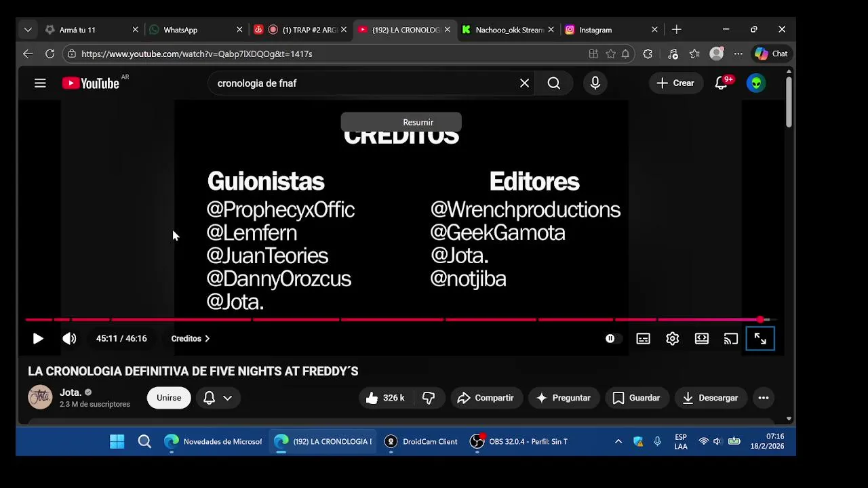
Task: Like the video with 326 k likes
Action: [x=385, y=398]
